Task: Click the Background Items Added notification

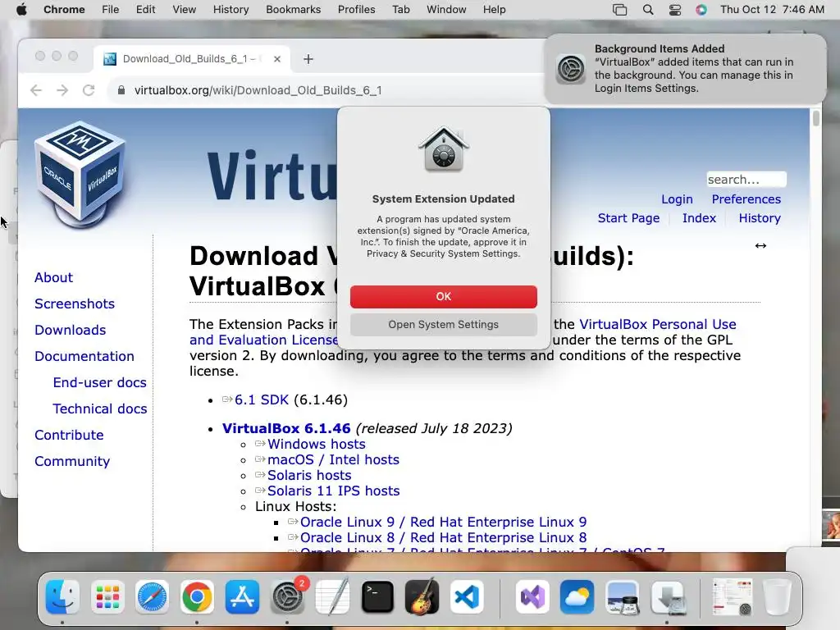Action: (x=686, y=69)
